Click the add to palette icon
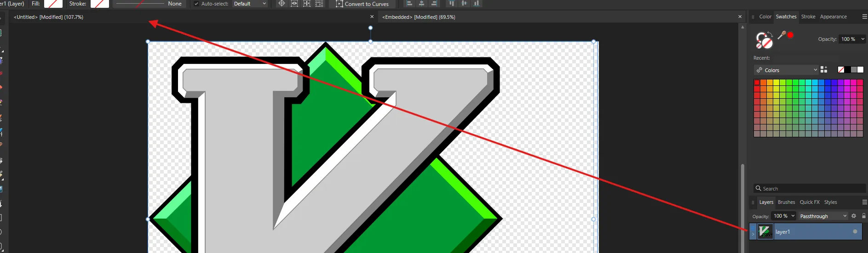The image size is (868, 253). (x=823, y=70)
